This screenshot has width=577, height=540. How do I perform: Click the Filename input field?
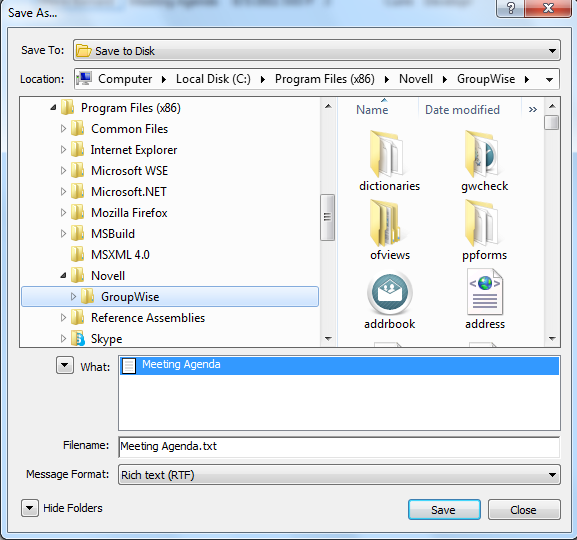pos(339,447)
